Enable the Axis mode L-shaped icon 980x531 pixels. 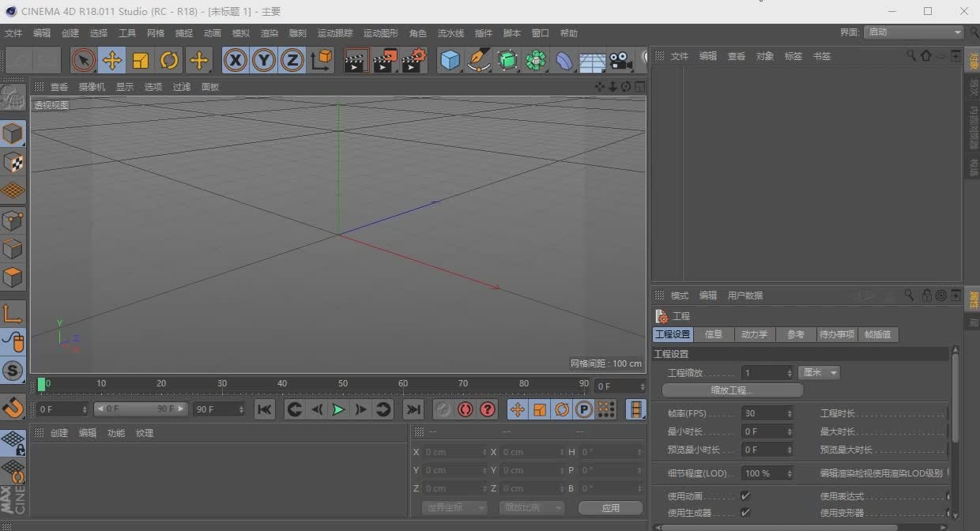(x=13, y=314)
